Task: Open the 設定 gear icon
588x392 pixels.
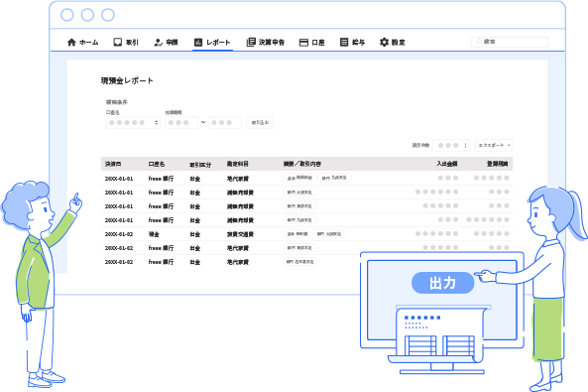Action: point(384,42)
